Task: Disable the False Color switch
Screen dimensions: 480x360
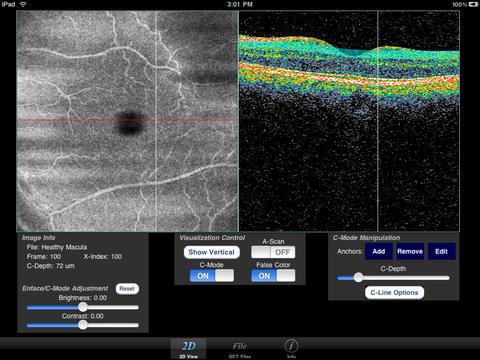Action: tap(273, 276)
